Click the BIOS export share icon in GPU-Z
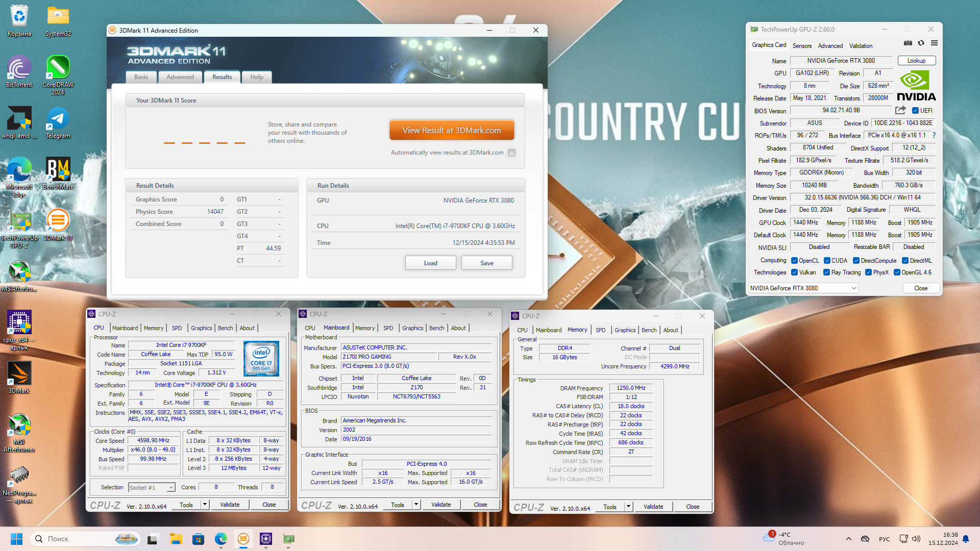The height and width of the screenshot is (551, 980). (901, 110)
